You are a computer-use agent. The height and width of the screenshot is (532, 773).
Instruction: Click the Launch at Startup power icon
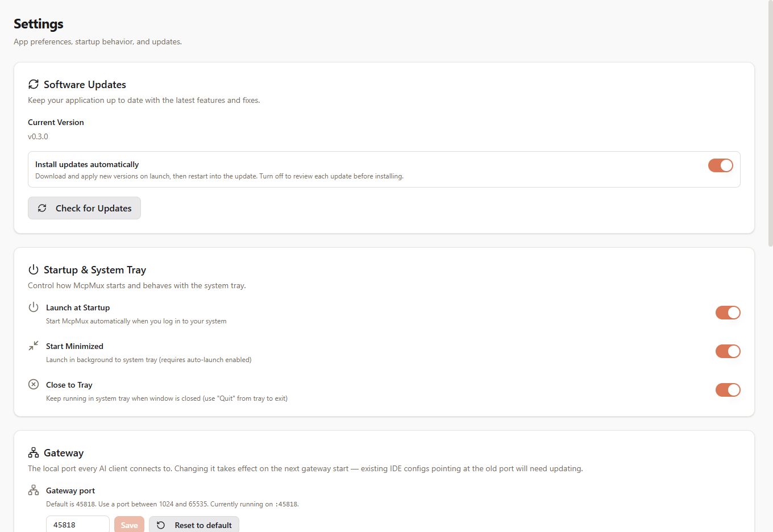[x=34, y=307]
